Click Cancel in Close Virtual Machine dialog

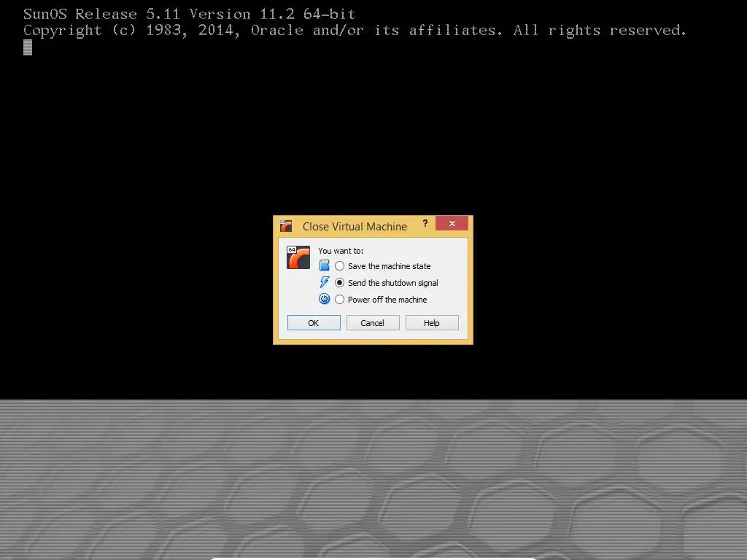point(373,323)
